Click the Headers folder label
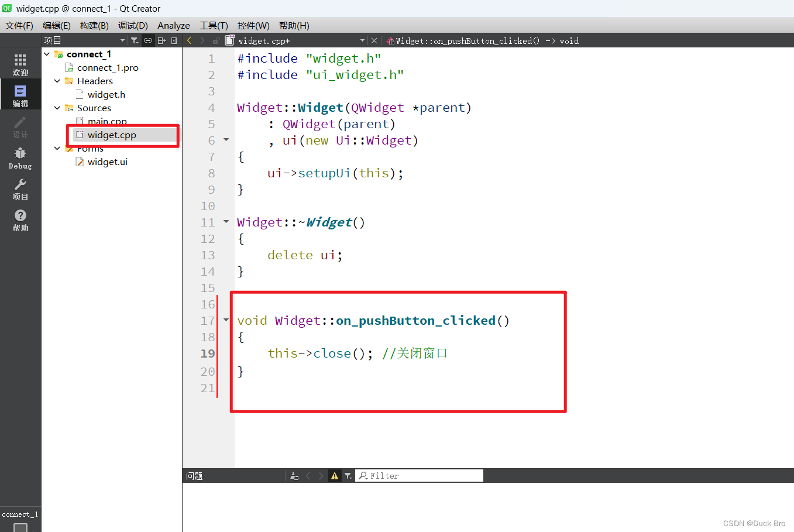The width and height of the screenshot is (794, 532). pyautogui.click(x=95, y=81)
